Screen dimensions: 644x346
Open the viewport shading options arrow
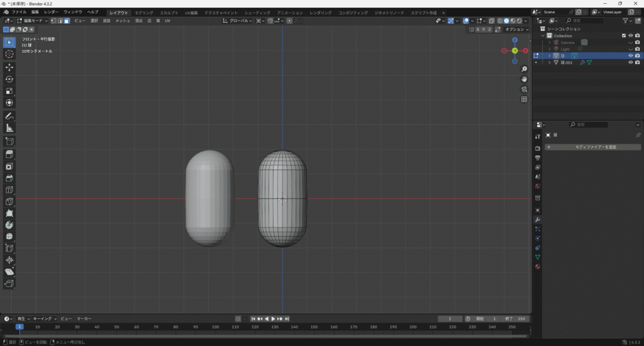pyautogui.click(x=526, y=21)
